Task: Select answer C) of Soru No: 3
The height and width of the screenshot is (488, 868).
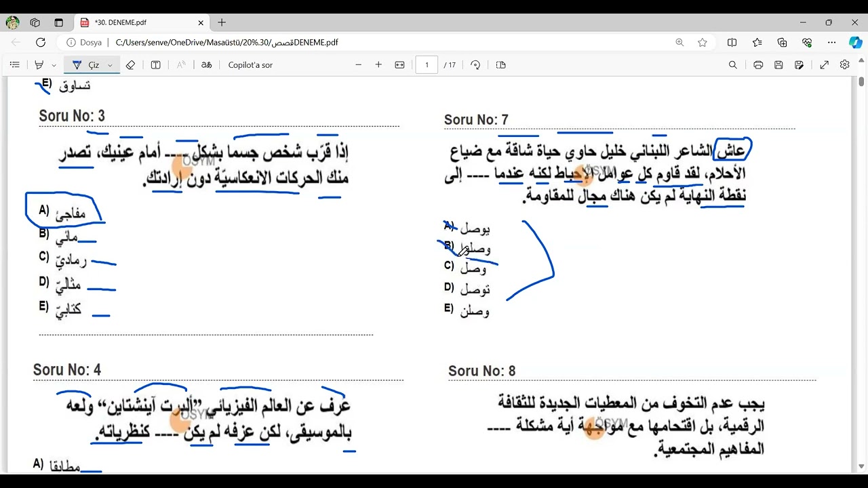Action: (x=63, y=260)
